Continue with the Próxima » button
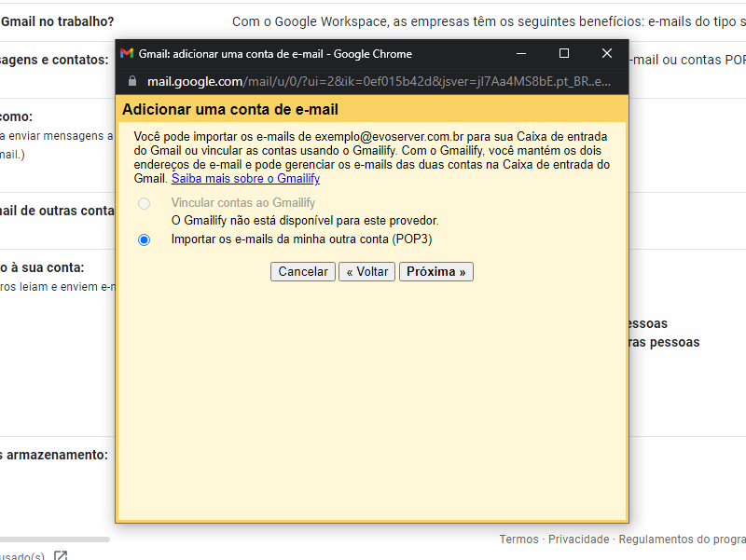The width and height of the screenshot is (746, 560). pos(435,271)
